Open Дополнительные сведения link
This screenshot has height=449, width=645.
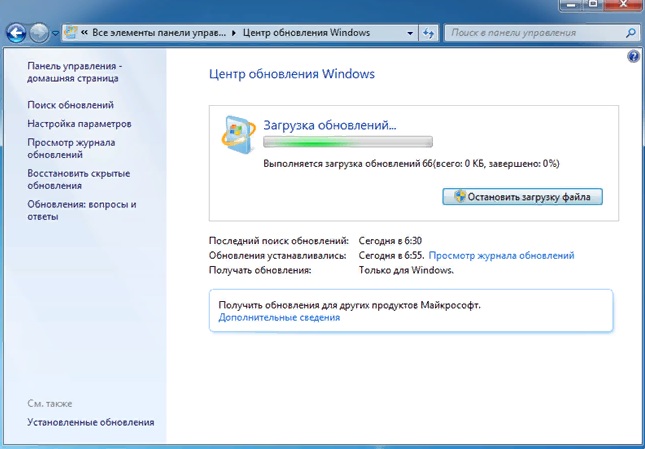[279, 317]
